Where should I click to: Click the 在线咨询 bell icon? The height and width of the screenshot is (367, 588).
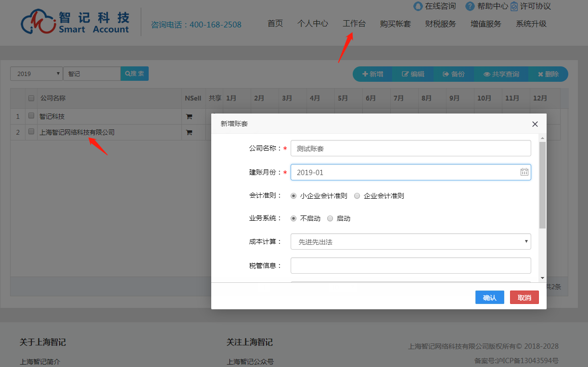click(x=418, y=6)
